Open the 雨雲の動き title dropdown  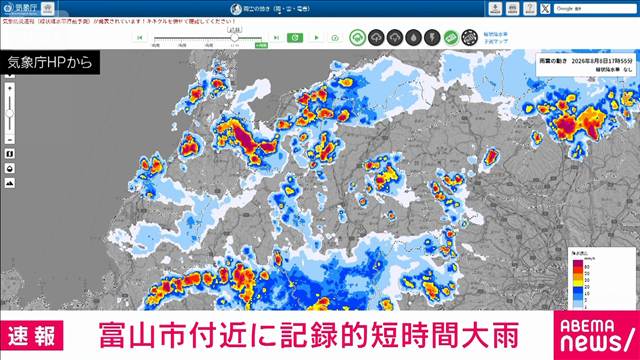[270, 9]
